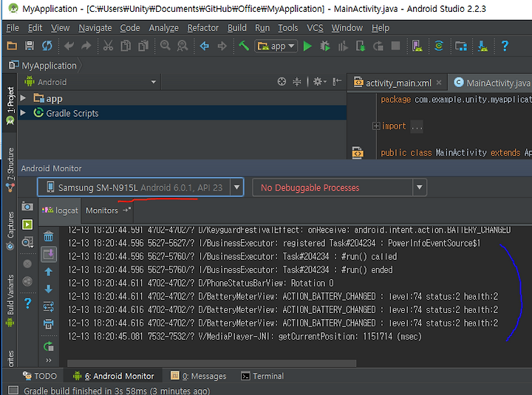Open the Build menu
Viewport: 532px width, 395px height.
pos(237,28)
